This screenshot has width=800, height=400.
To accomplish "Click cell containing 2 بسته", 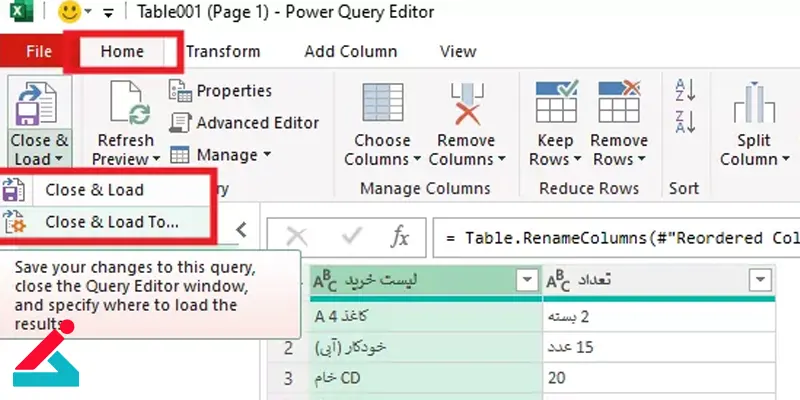I will [x=659, y=317].
